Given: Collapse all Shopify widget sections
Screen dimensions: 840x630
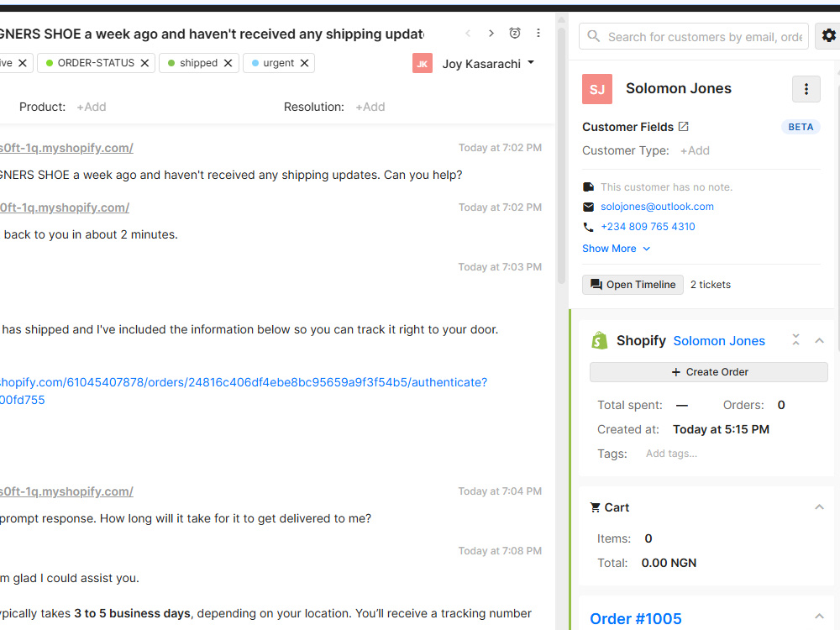Looking at the screenshot, I should (795, 339).
